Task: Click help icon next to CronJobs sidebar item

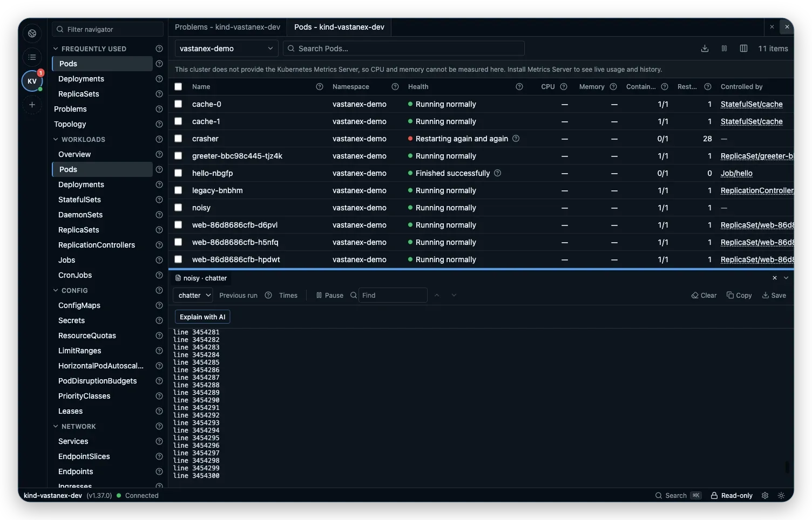Action: pyautogui.click(x=159, y=275)
